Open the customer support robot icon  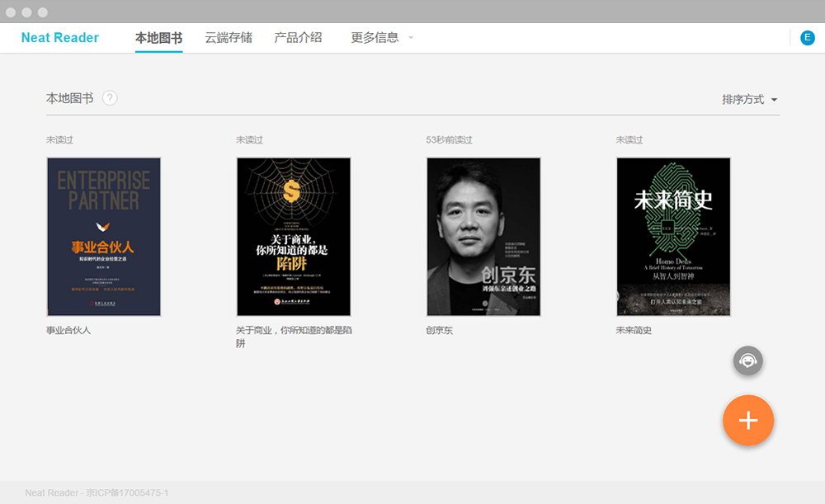tap(747, 360)
